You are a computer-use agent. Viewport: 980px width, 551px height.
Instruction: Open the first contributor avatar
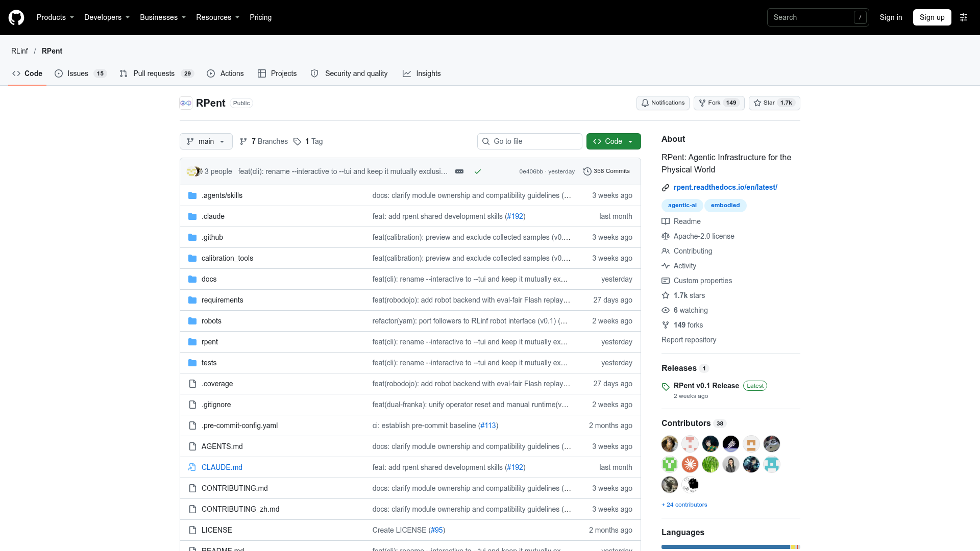coord(670,444)
